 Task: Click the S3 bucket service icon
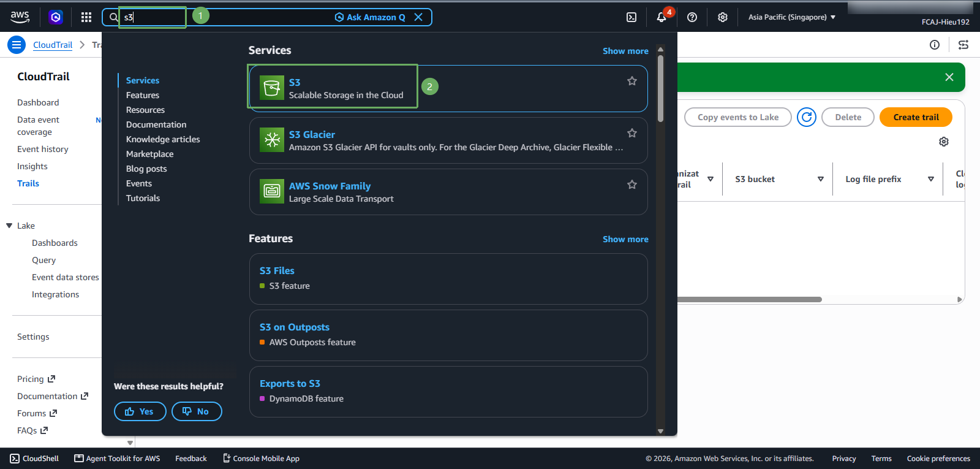pos(272,88)
